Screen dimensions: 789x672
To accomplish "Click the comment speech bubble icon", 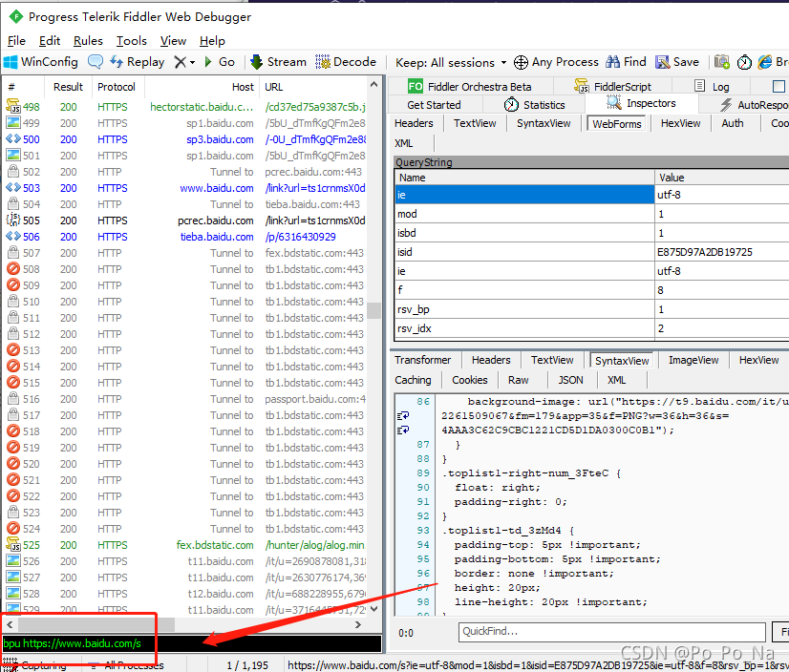I will pyautogui.click(x=96, y=62).
